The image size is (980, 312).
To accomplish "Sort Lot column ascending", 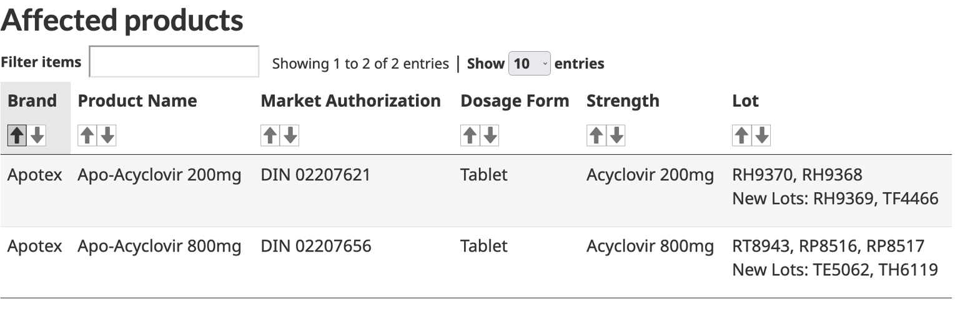I will (x=741, y=135).
